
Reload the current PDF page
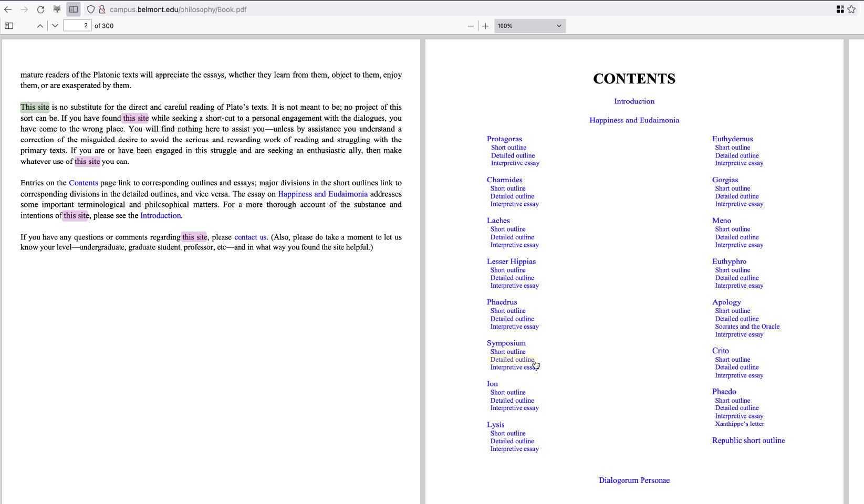[x=40, y=9]
